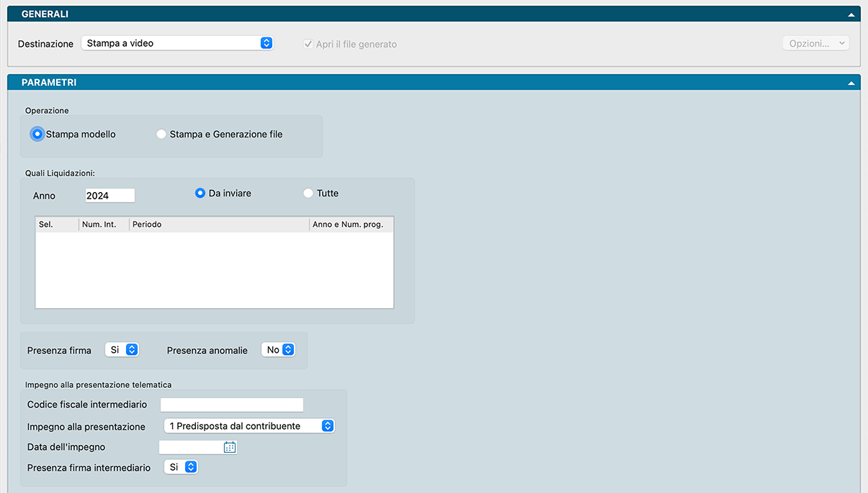
Task: Choose Stampa e Generazione file option
Action: 161,134
